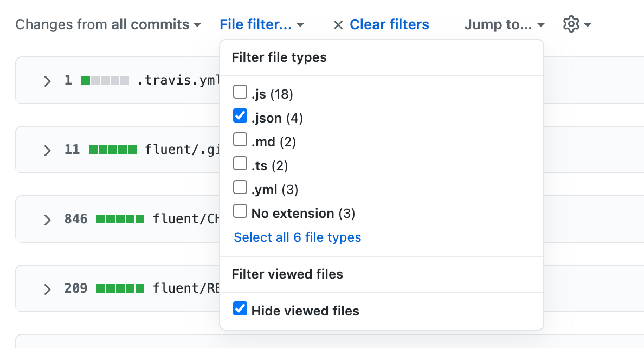644x348 pixels.
Task: Uncheck the .json (4) file type checkbox
Action: pyautogui.click(x=240, y=115)
